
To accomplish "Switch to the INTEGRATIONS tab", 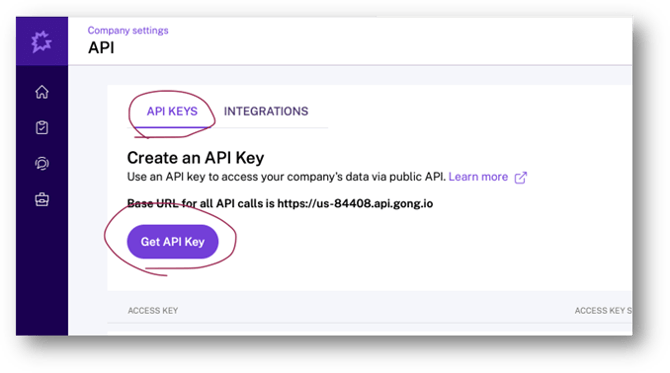I will pos(266,112).
